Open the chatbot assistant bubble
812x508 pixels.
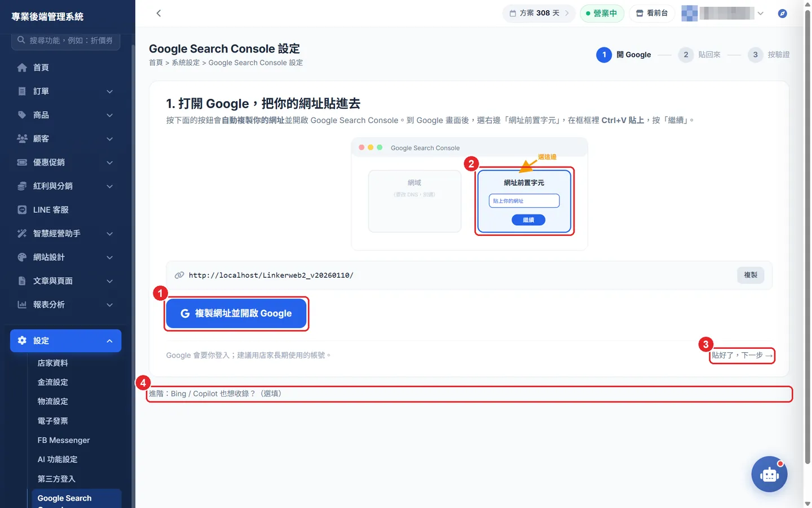click(769, 474)
